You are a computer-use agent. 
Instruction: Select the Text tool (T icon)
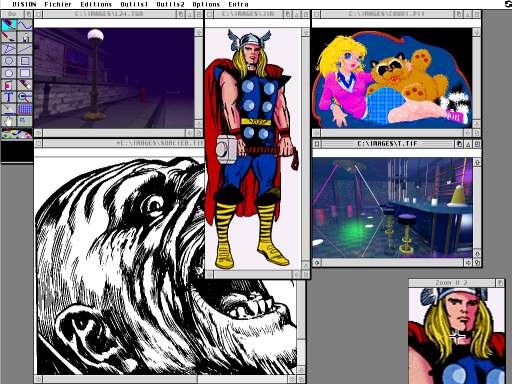tap(9, 97)
